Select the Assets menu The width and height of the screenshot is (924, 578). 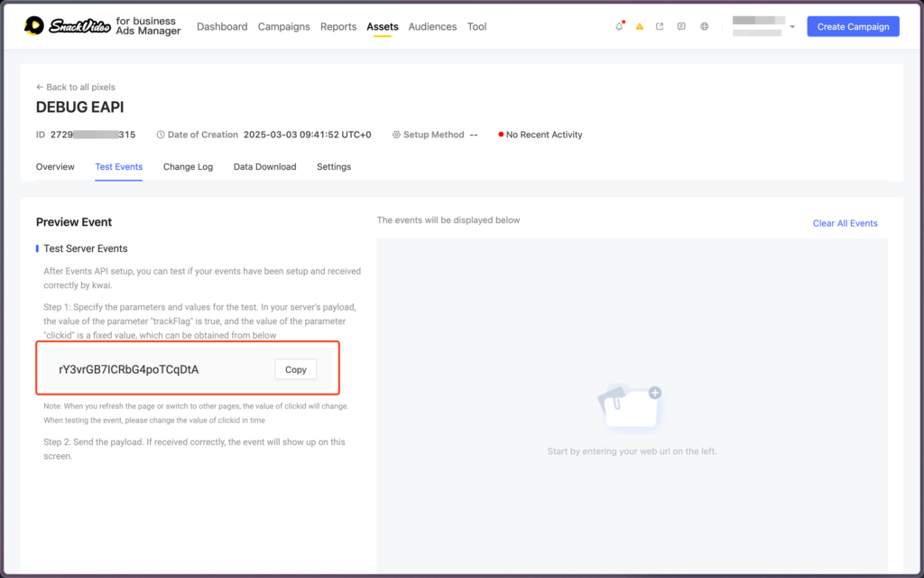tap(383, 26)
